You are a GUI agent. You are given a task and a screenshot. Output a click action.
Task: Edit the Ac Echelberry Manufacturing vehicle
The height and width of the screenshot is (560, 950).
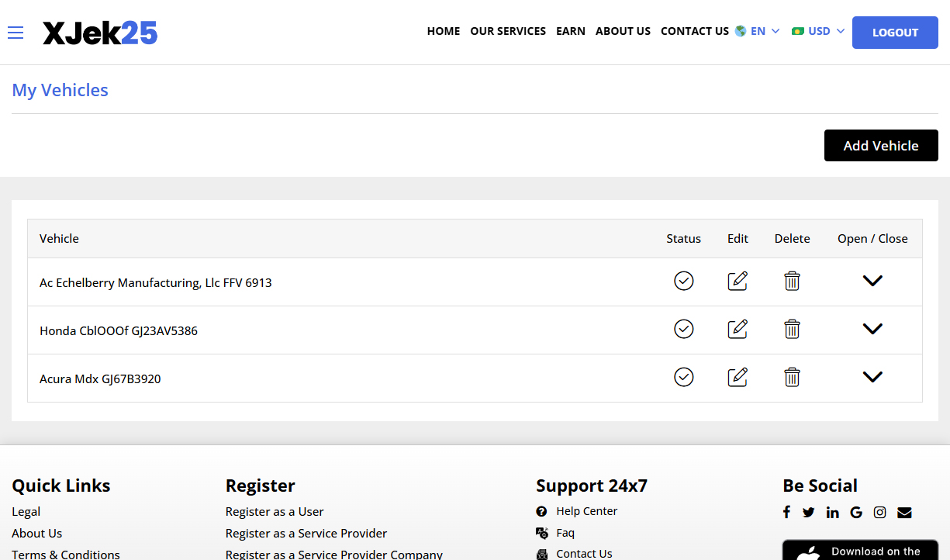click(x=738, y=281)
